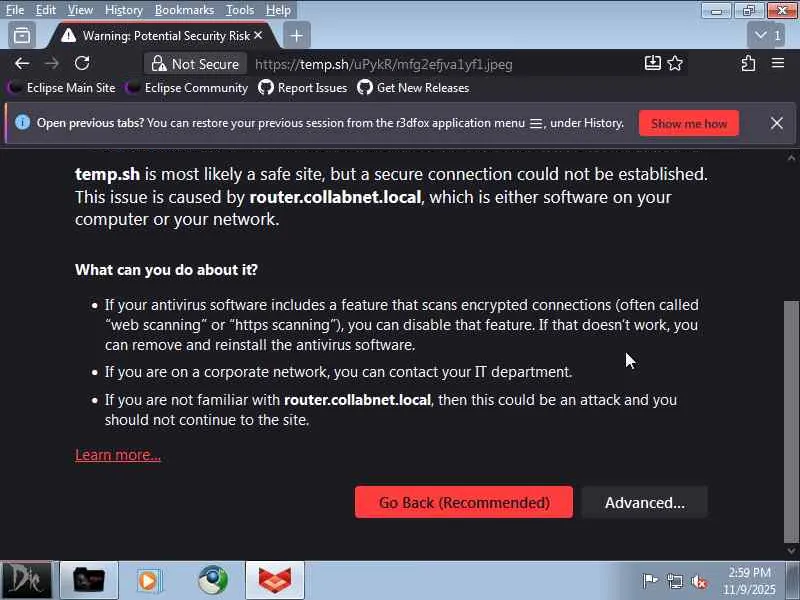Click Go Back (Recommended) button

pyautogui.click(x=464, y=503)
